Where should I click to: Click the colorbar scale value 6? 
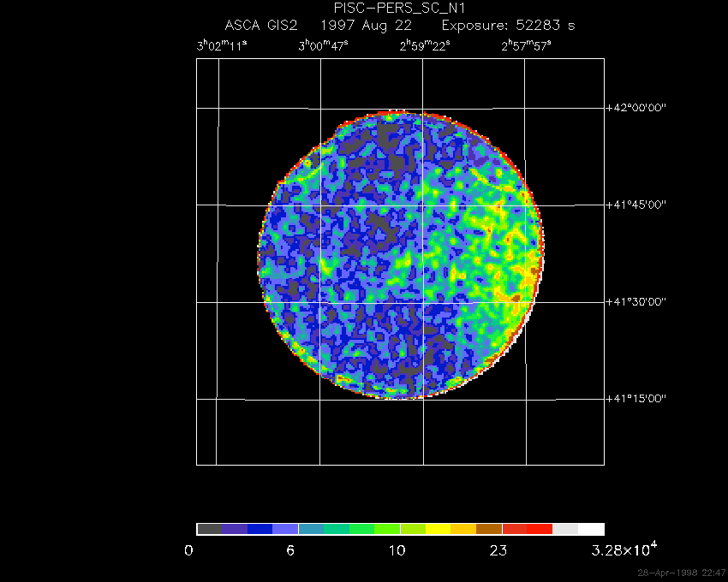point(290,551)
